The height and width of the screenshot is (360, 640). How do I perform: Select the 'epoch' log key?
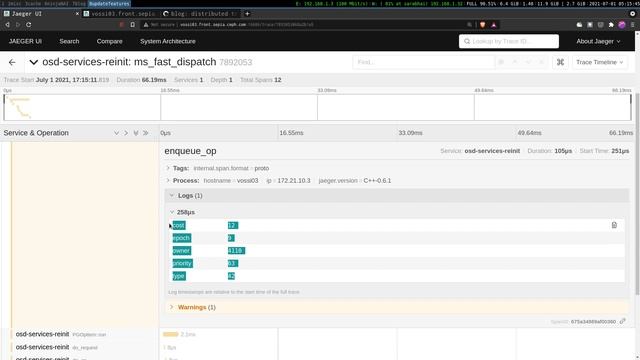(182, 238)
